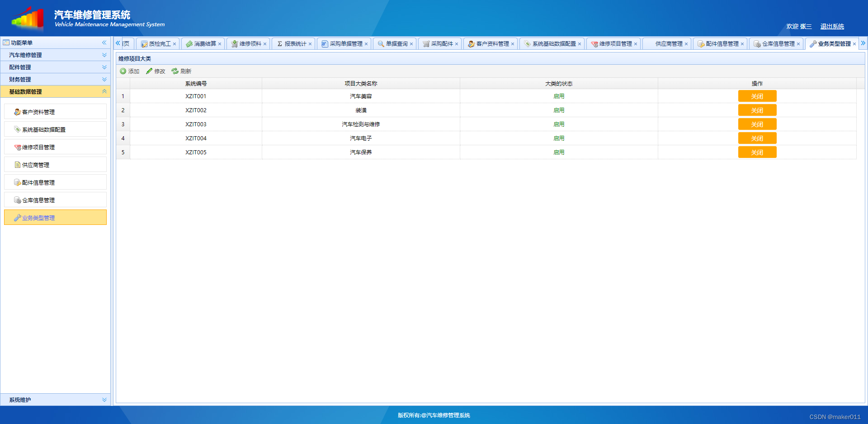Click the 配件信息管理 tab icon

701,44
